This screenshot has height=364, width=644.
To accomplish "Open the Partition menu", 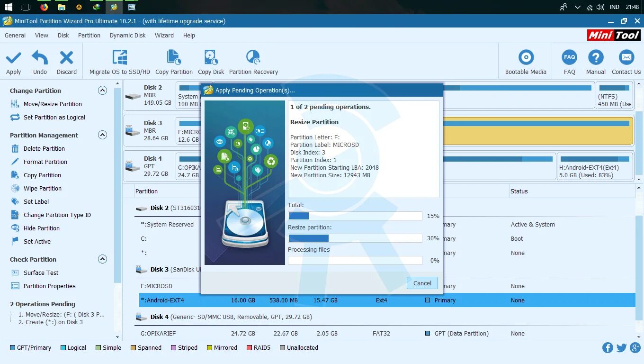I will pos(89,35).
